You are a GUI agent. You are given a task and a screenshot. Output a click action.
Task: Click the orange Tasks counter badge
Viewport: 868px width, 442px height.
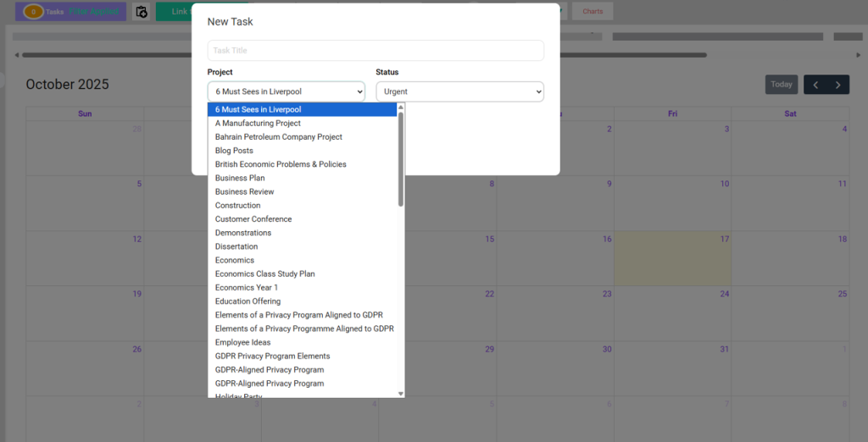(34, 12)
